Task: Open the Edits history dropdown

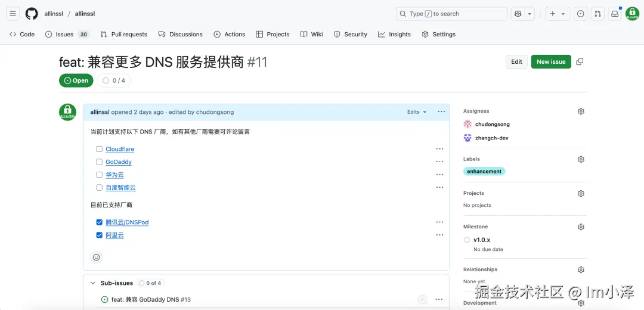Action: (417, 111)
